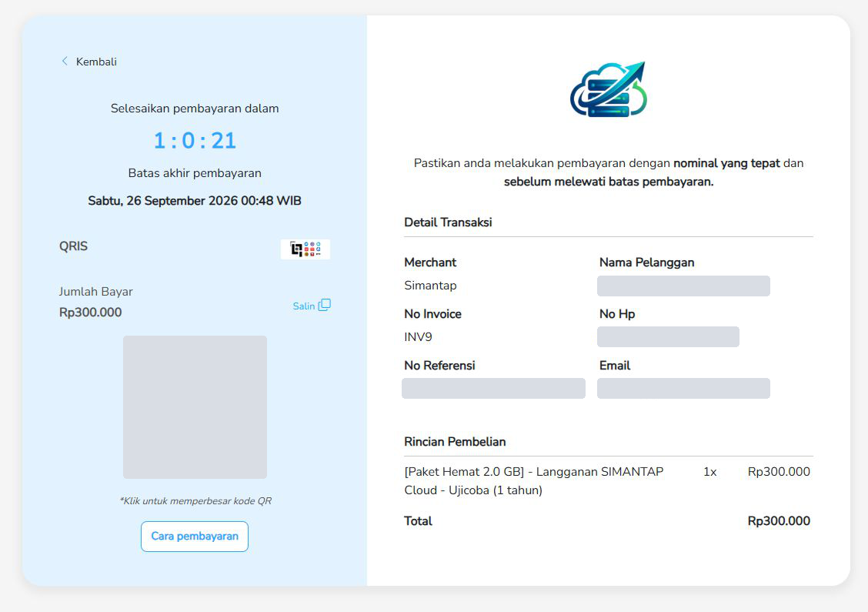Click the Nama Pelanggan value placeholder
This screenshot has height=612, width=868.
pyautogui.click(x=683, y=286)
